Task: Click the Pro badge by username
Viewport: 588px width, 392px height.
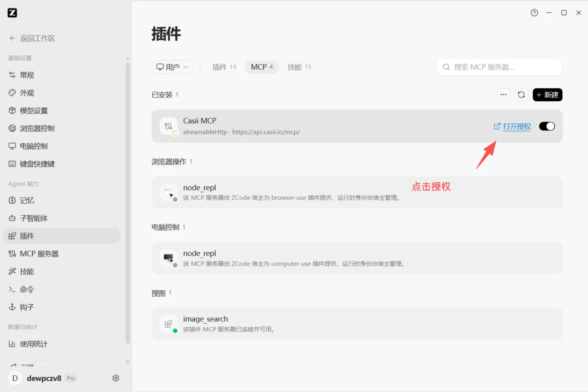Action: pyautogui.click(x=71, y=378)
